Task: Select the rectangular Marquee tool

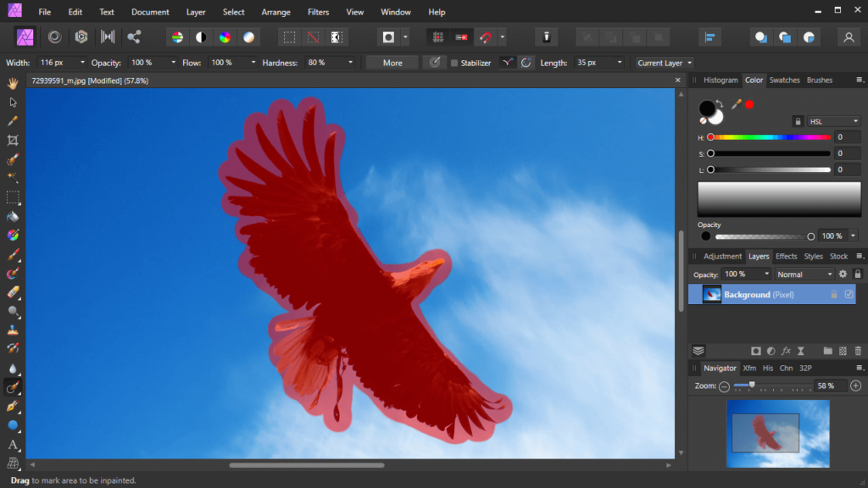Action: pyautogui.click(x=12, y=197)
